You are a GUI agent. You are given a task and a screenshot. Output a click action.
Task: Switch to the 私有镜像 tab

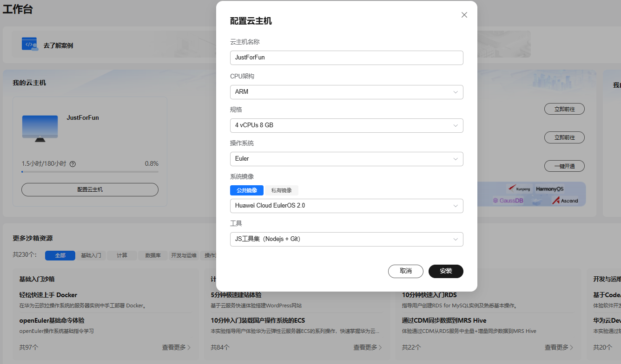[x=281, y=190]
